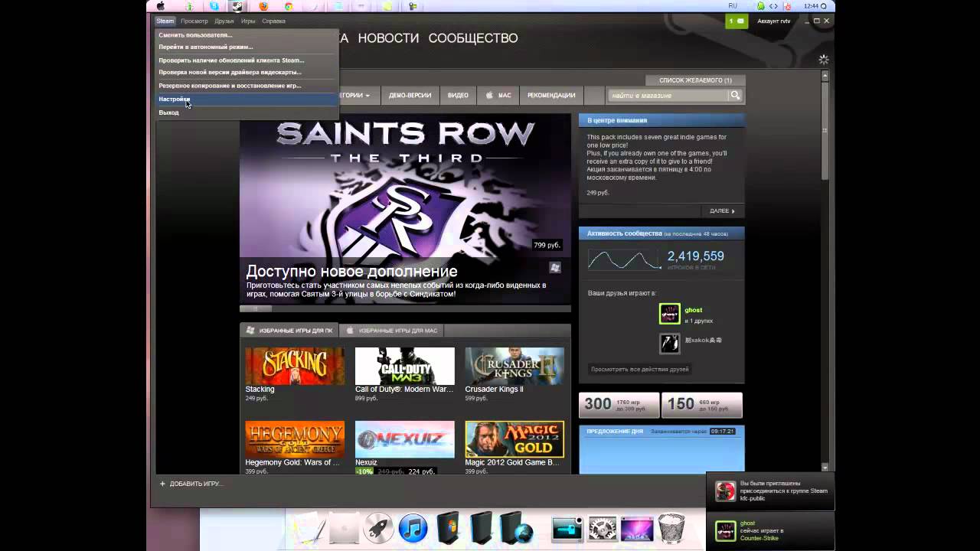Expand the categories dropdown arrow
Image resolution: width=980 pixels, height=551 pixels.
pyautogui.click(x=367, y=96)
